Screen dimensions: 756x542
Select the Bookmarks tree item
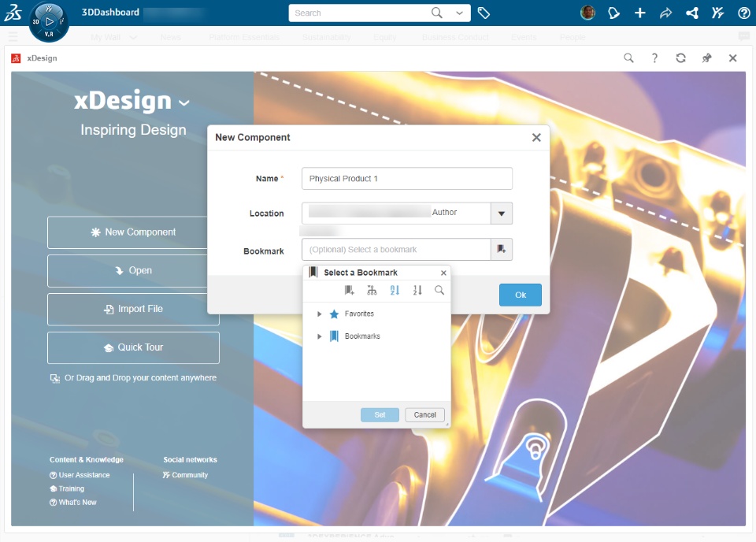point(362,336)
